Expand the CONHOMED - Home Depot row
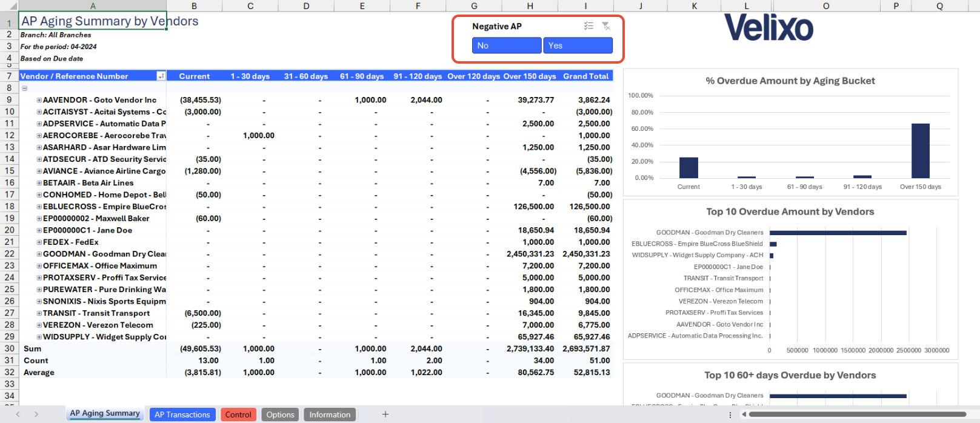The image size is (980, 423). [39, 195]
